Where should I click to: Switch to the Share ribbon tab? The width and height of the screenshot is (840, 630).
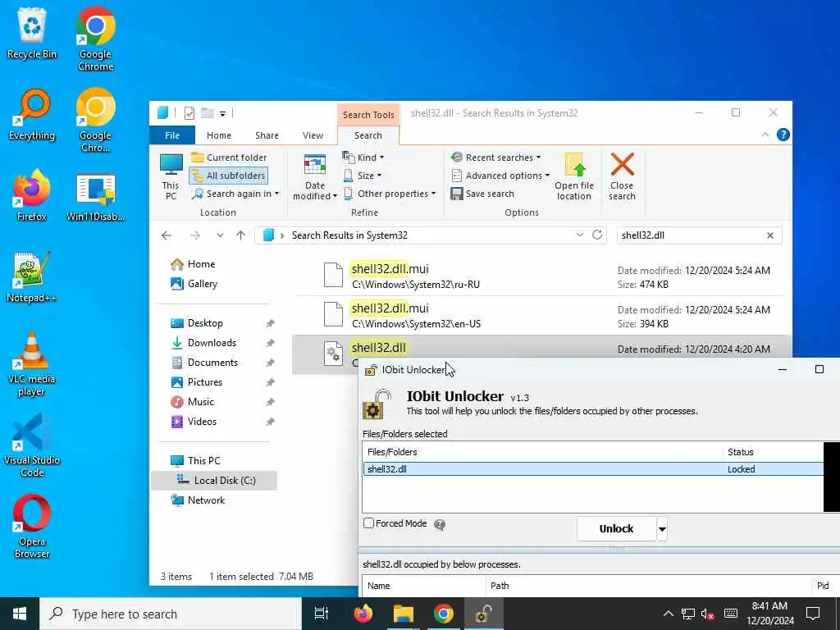point(267,135)
